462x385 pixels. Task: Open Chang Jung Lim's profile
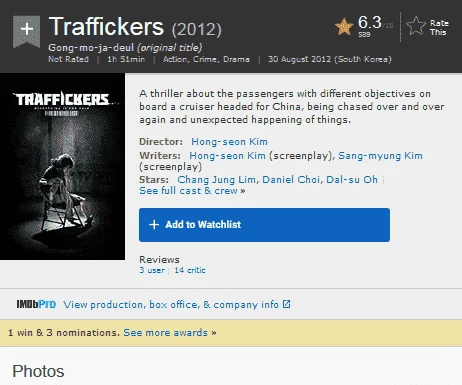217,180
